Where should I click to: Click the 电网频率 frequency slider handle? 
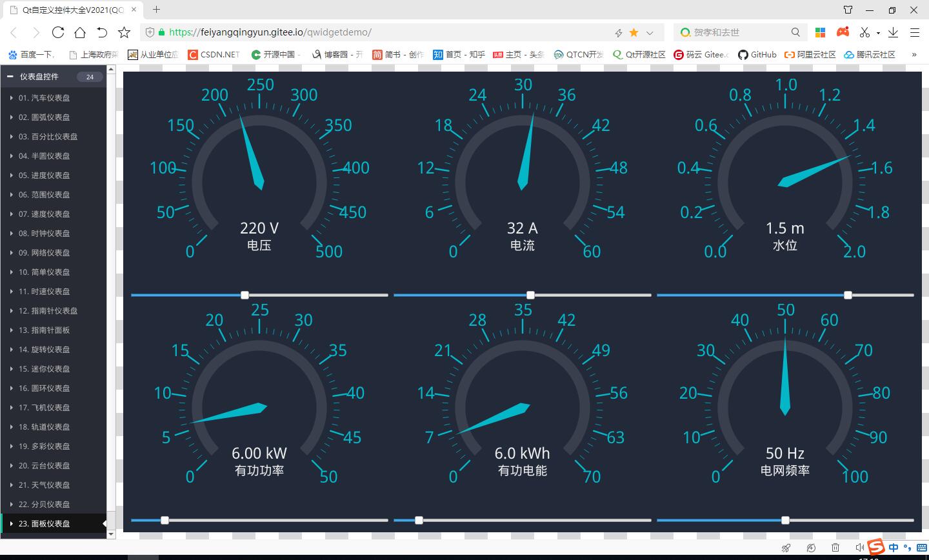tap(785, 520)
